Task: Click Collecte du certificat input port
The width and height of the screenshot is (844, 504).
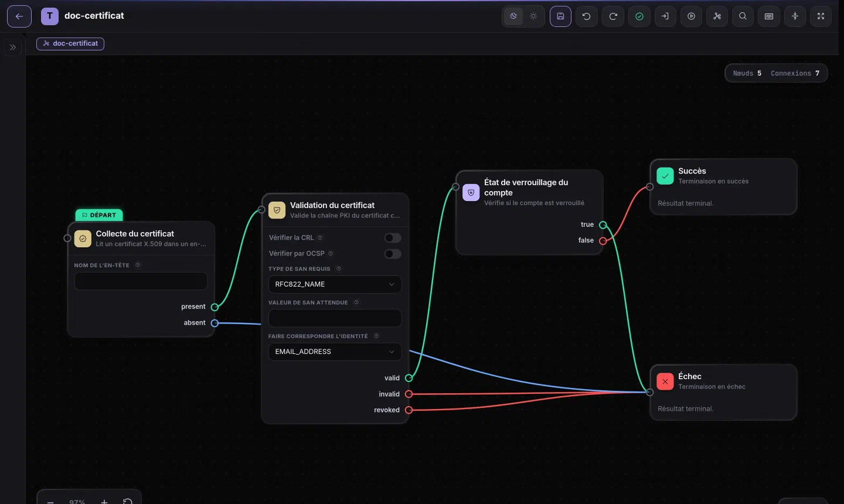Action: [x=67, y=238]
